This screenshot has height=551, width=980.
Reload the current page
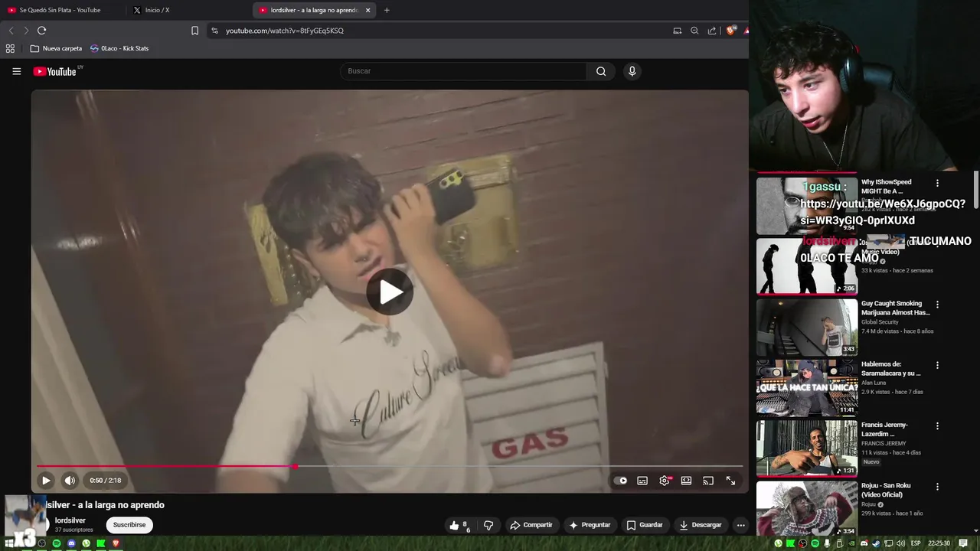tap(41, 31)
